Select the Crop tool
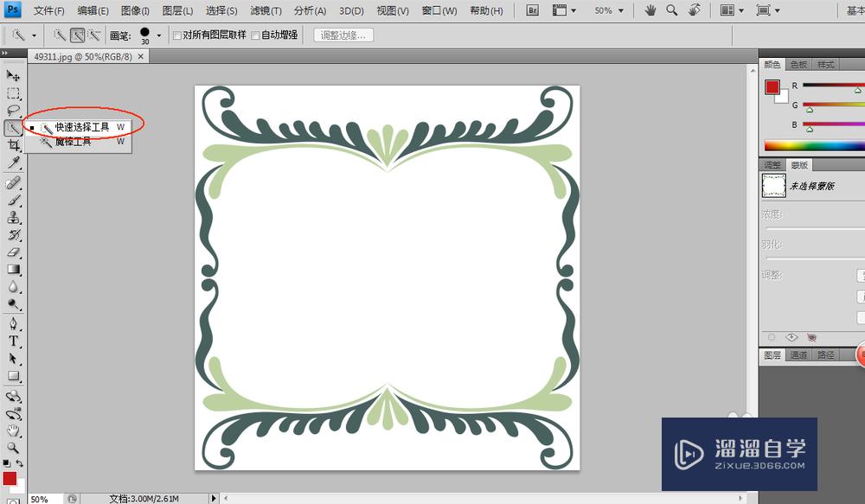The image size is (865, 504). point(13,145)
